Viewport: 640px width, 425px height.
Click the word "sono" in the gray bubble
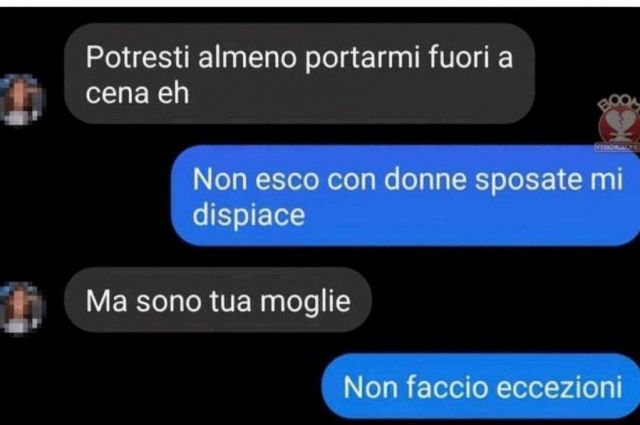[x=169, y=302]
